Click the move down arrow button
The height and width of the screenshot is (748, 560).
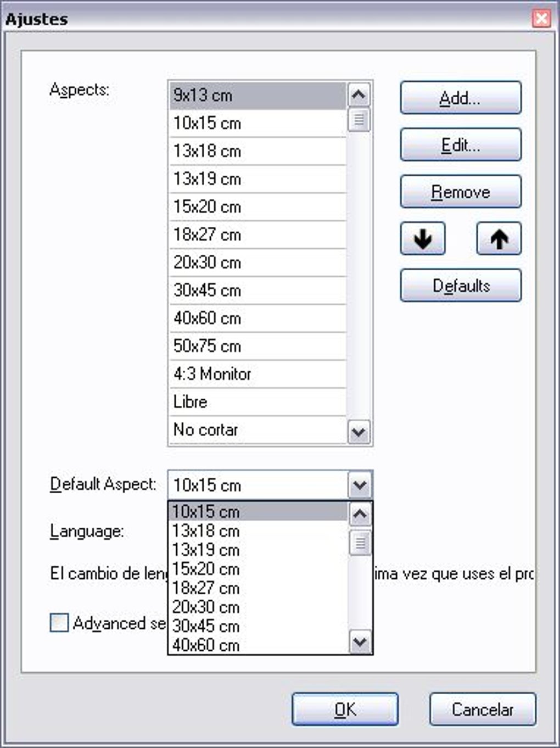tap(422, 239)
